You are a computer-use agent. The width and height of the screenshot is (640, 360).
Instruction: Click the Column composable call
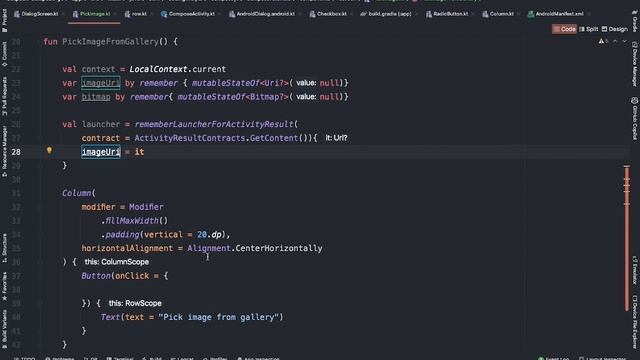pyautogui.click(x=77, y=193)
